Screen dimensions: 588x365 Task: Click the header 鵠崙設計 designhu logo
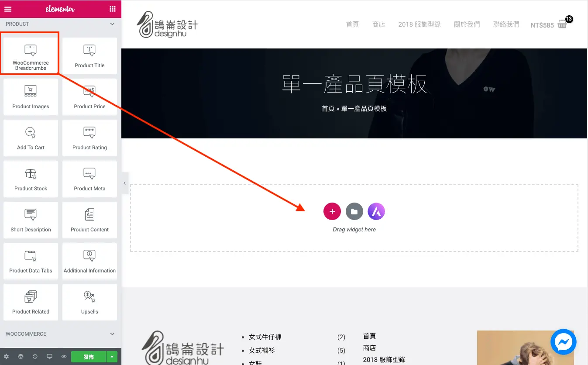[168, 24]
